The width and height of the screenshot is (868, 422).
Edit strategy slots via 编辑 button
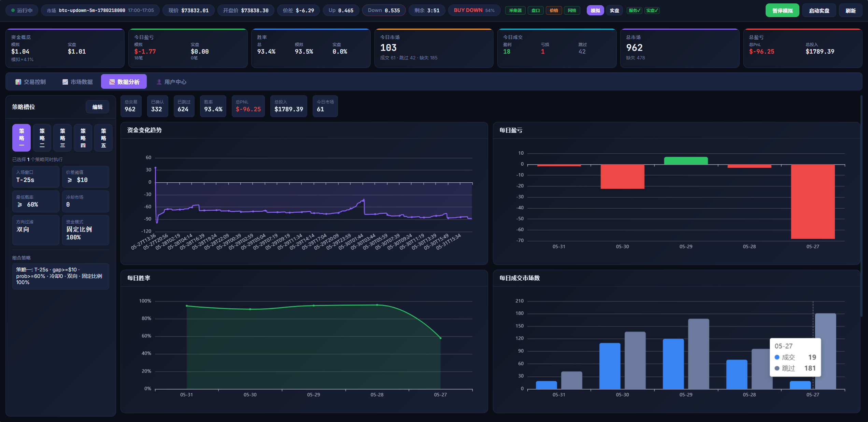click(x=97, y=107)
